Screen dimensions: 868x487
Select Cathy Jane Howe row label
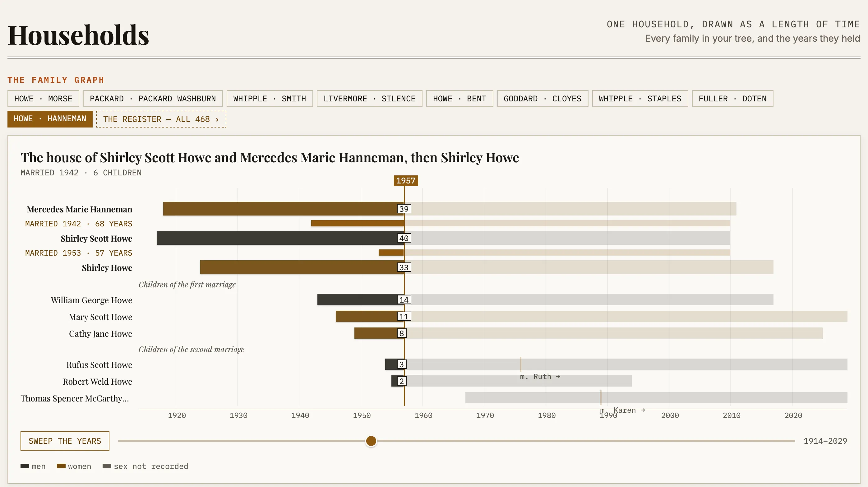pos(100,334)
